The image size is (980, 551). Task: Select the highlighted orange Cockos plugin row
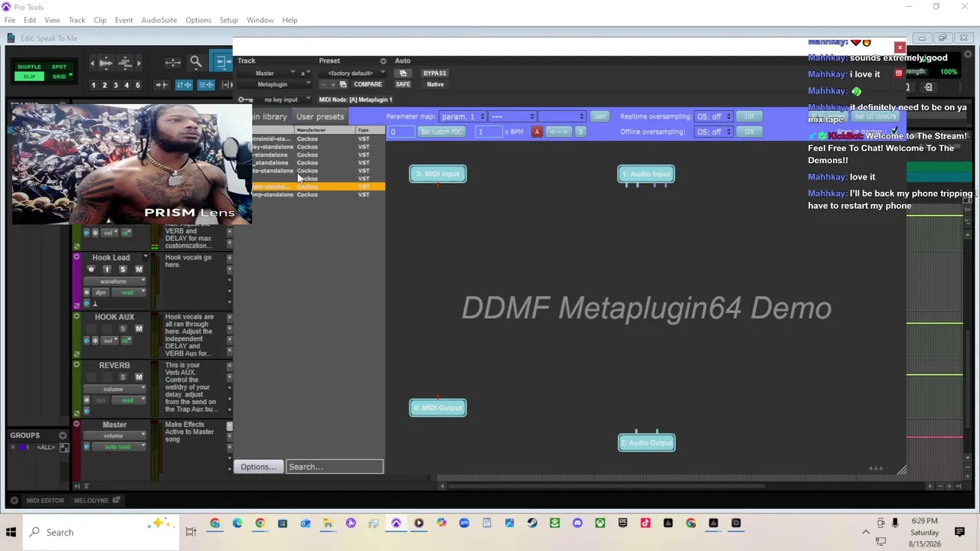tap(318, 187)
